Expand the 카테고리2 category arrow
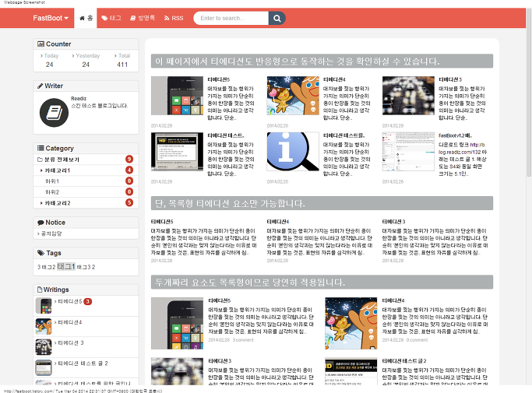 point(41,203)
